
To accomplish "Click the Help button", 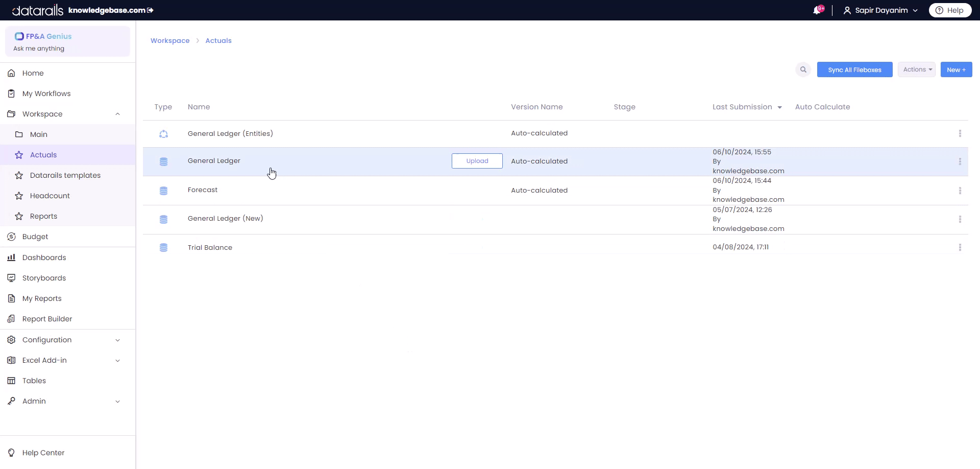I will click(950, 10).
